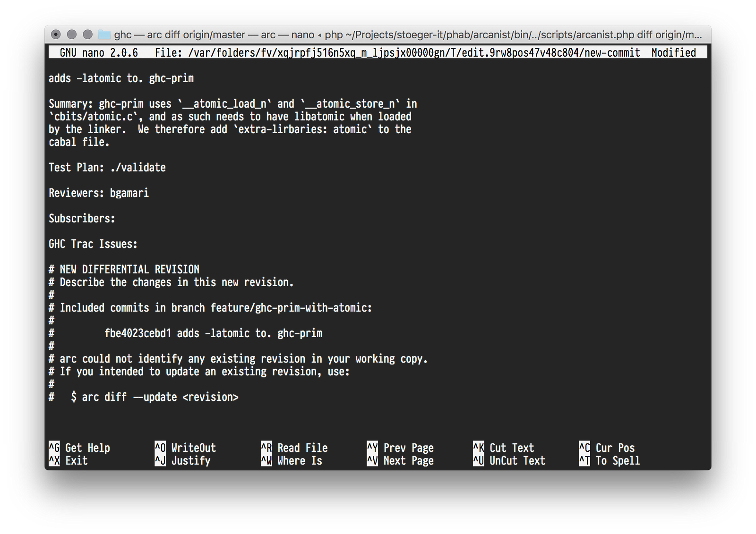The image size is (756, 534).
Task: Click the '^J Justify' shortcut
Action: (182, 461)
